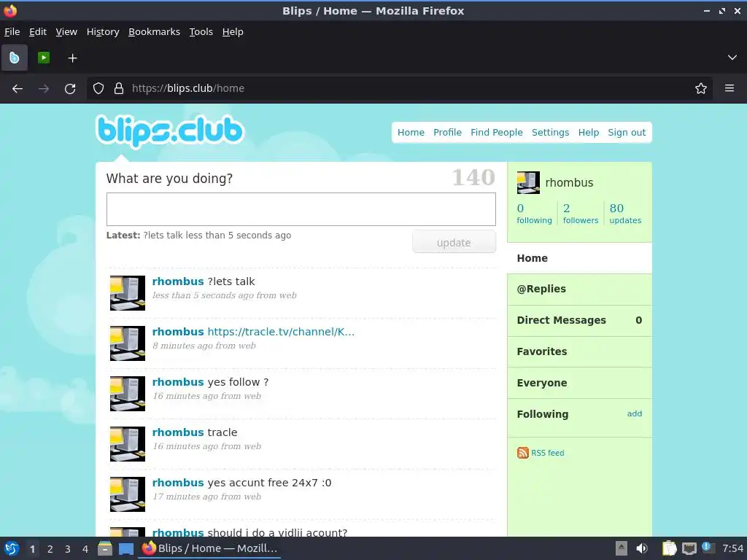Switch to the green play icon tab
The width and height of the screenshot is (747, 560).
44,58
